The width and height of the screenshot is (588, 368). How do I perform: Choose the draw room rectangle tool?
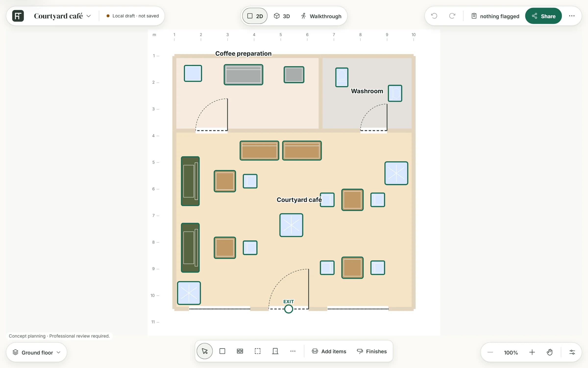point(222,351)
